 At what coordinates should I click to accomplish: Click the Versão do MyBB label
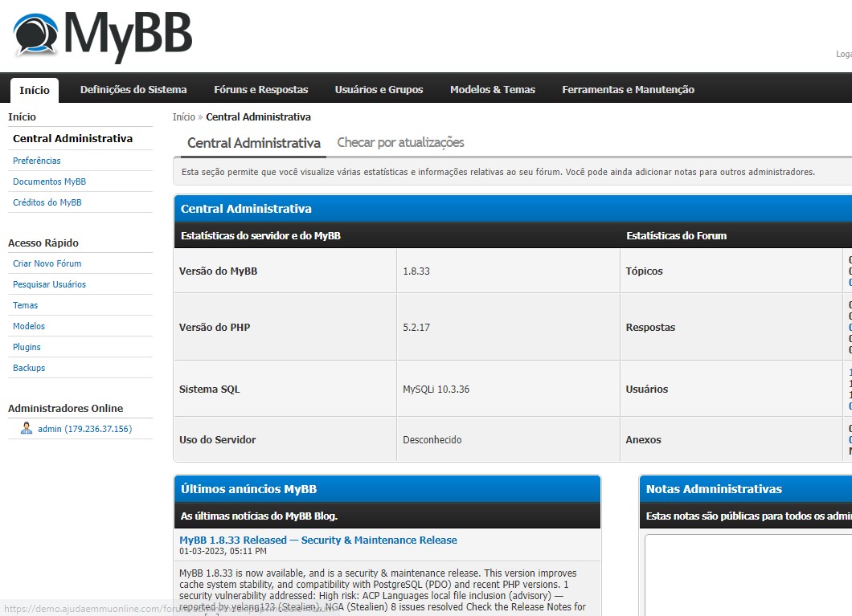click(218, 271)
